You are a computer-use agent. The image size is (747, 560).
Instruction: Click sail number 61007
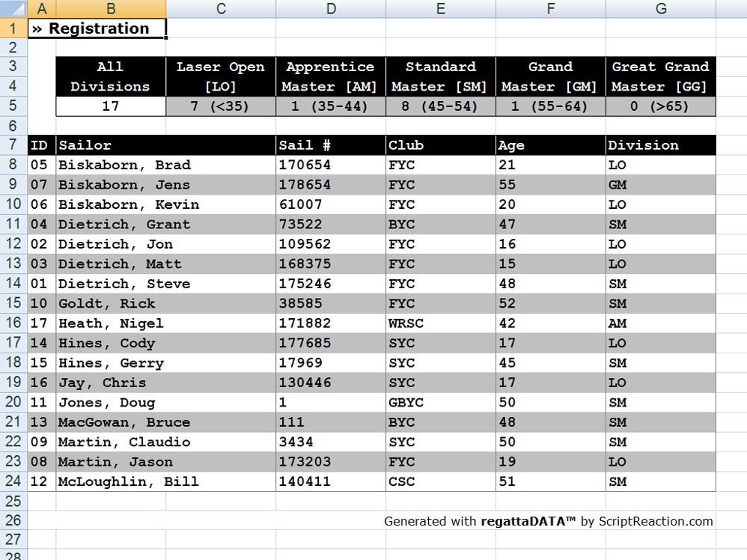click(331, 204)
